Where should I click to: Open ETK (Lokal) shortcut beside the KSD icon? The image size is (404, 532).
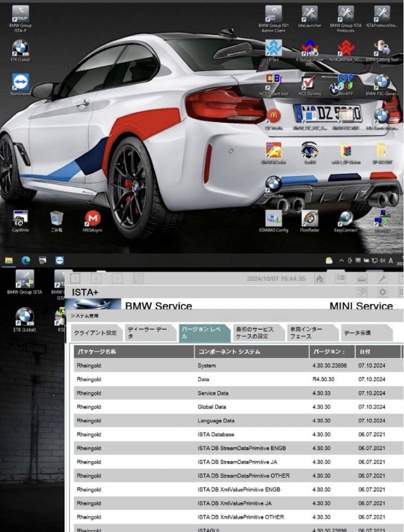[x=25, y=320]
